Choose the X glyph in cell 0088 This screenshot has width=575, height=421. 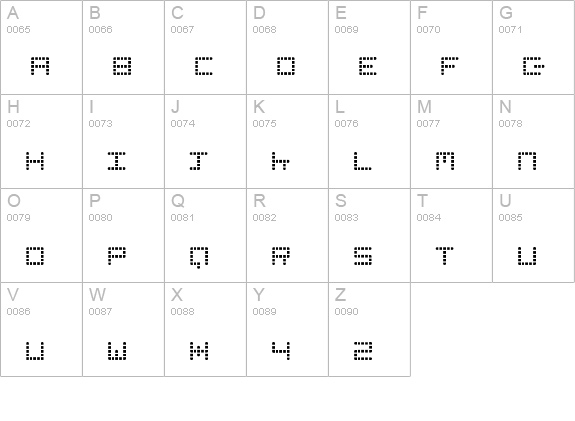pos(199,351)
